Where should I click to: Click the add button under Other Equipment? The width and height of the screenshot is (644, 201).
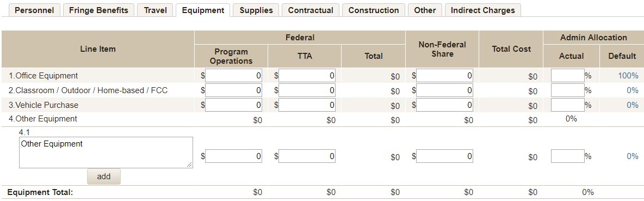(x=104, y=176)
